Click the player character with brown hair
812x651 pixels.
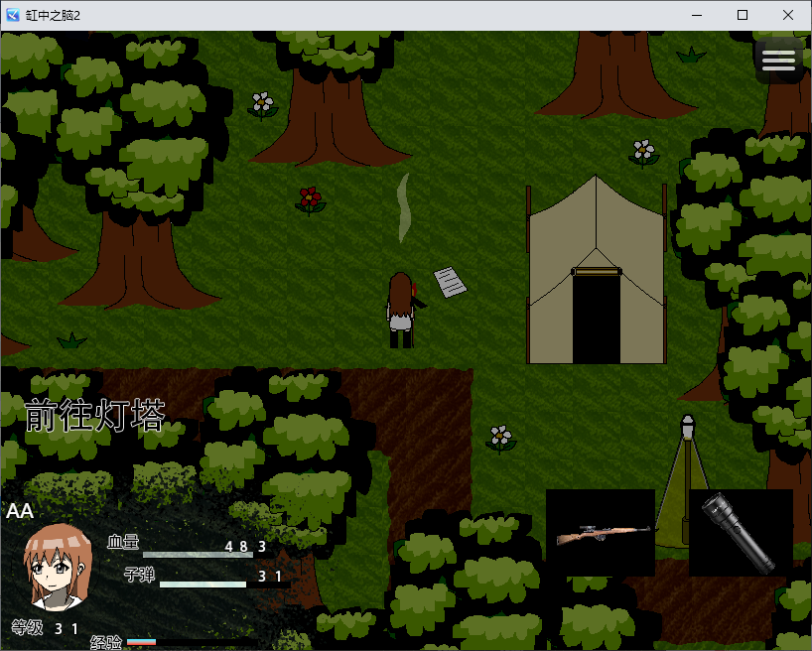tap(401, 311)
